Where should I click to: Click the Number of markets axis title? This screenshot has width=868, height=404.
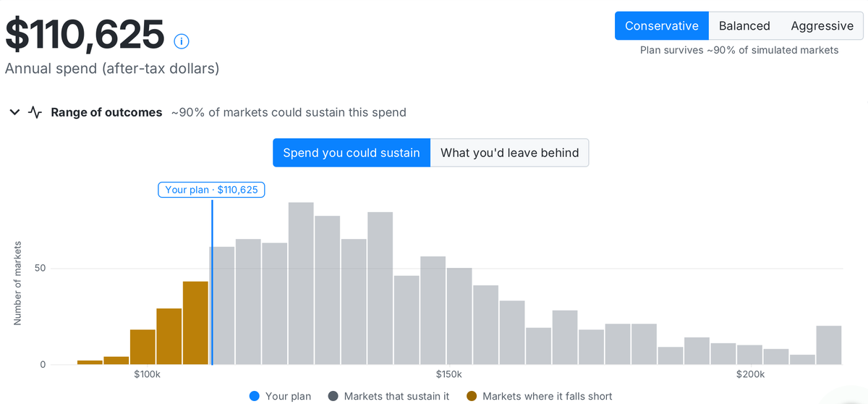(17, 283)
